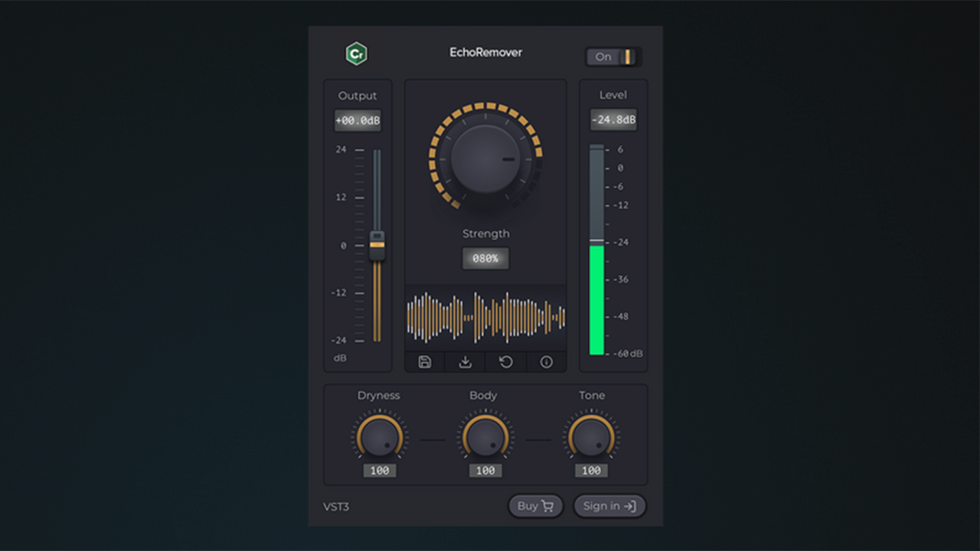The width and height of the screenshot is (980, 551).
Task: Click the Body label
Action: tap(483, 396)
